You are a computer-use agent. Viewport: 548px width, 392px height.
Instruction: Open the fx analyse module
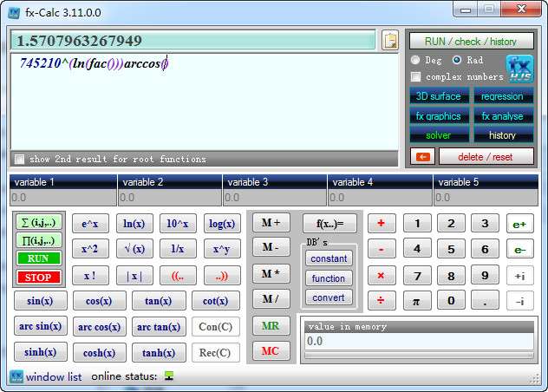click(503, 116)
